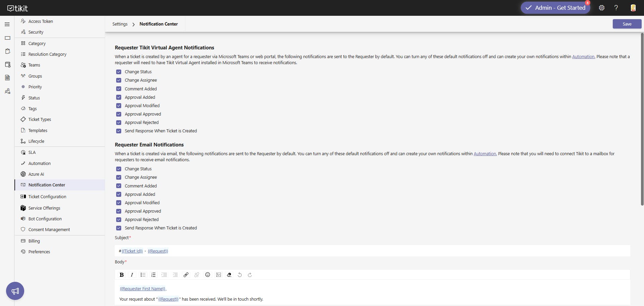
Task: Open the user profile avatar
Action: 633,8
